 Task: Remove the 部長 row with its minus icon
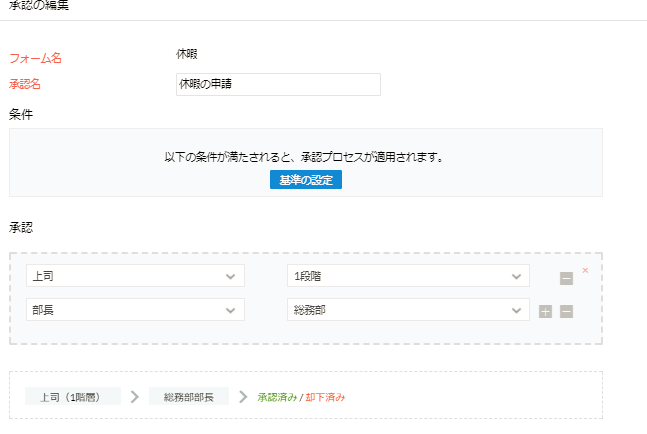[x=566, y=311]
